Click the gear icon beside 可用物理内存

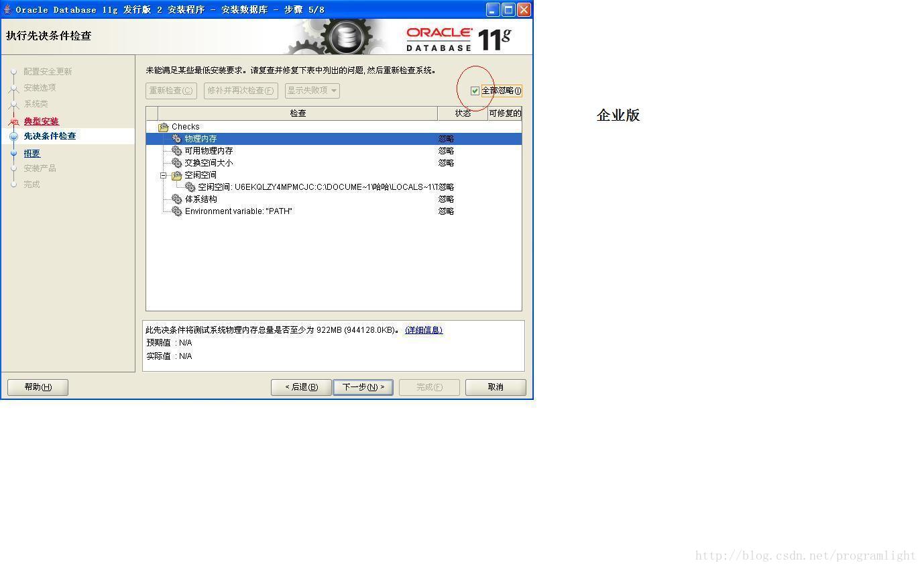tap(177, 151)
